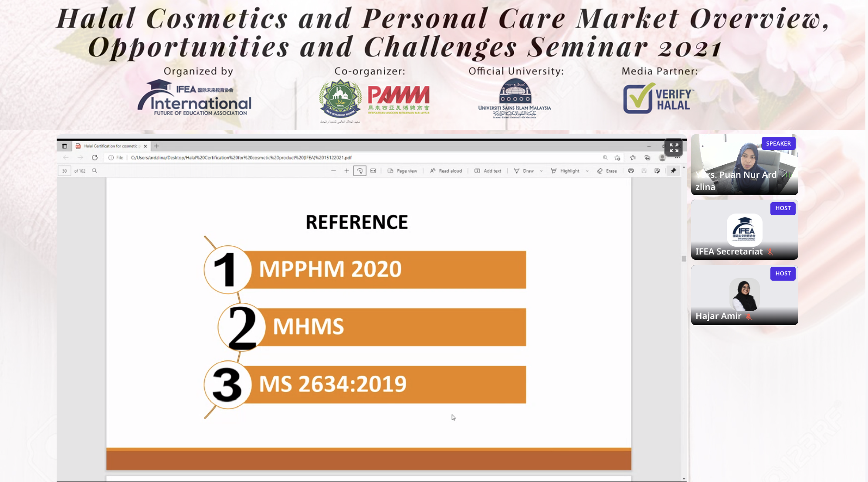
Task: Select the Draw tool
Action: tap(526, 170)
